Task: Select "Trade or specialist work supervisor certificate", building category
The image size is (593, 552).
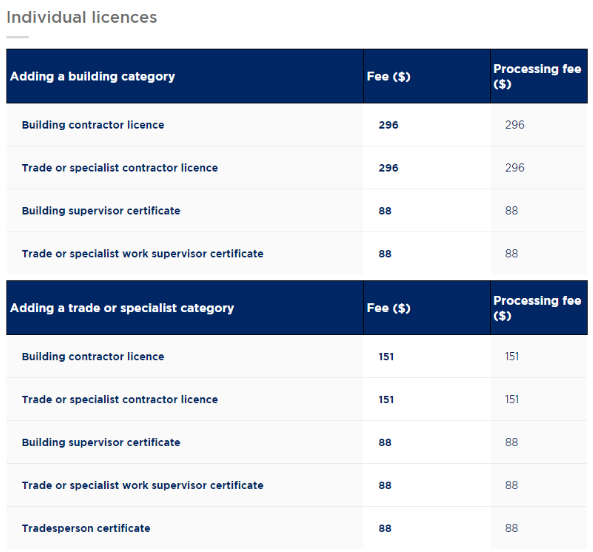Action: click(143, 254)
